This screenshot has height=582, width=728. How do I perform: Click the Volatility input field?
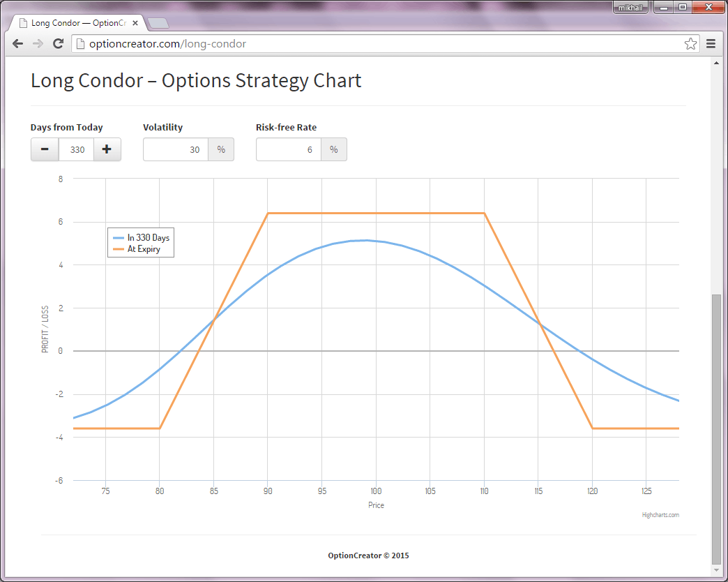[176, 149]
